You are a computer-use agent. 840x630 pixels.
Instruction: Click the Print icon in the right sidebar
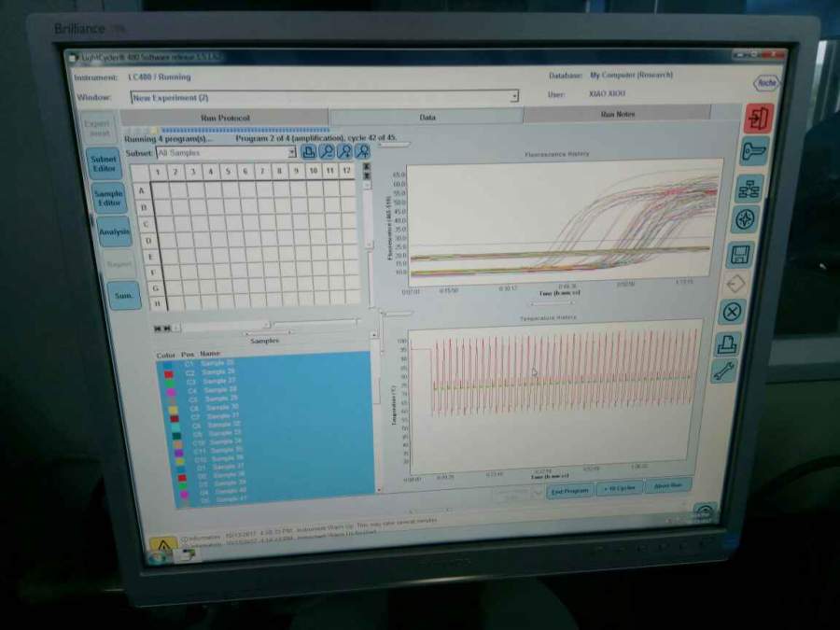point(727,343)
